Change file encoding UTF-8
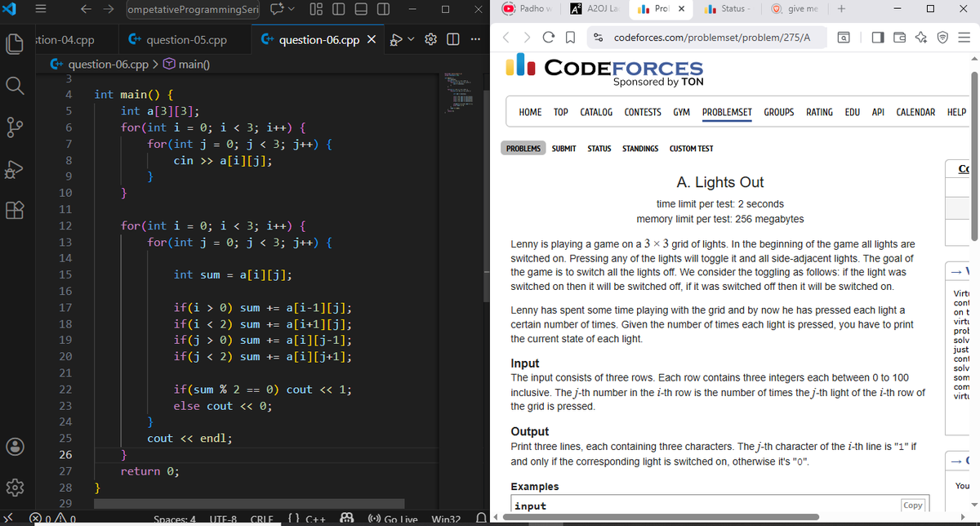Image resolution: width=980 pixels, height=526 pixels. point(224,518)
